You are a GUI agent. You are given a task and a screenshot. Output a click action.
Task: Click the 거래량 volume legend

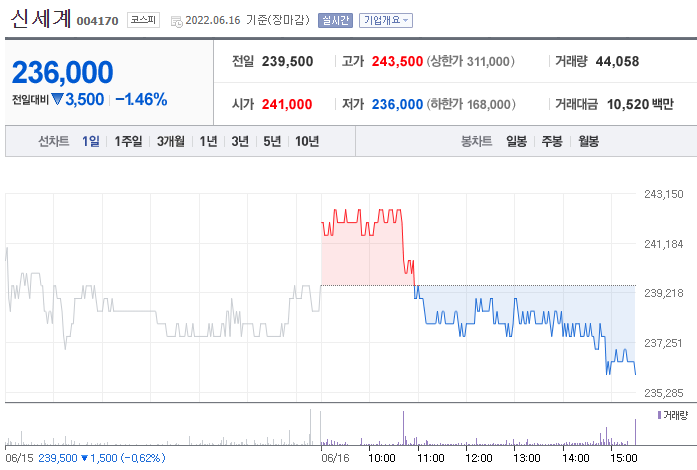click(x=673, y=415)
